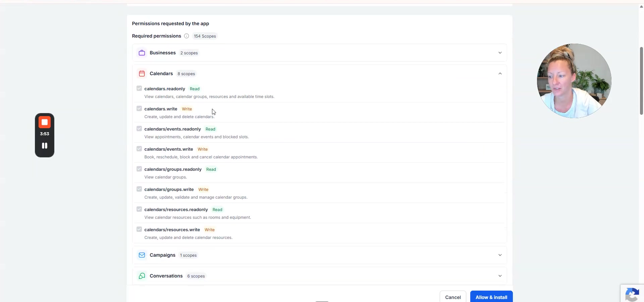Click the Write tag beside calendars.write
This screenshot has height=302, width=644.
pyautogui.click(x=187, y=109)
